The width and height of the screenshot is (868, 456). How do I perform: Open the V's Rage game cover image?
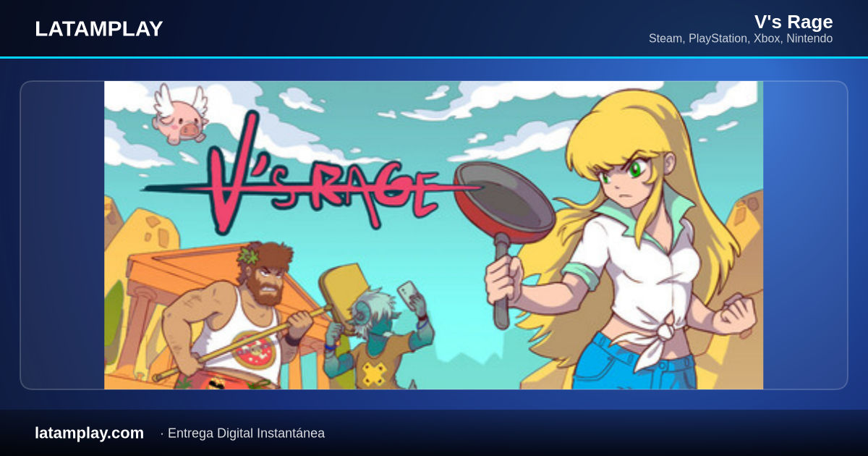point(434,235)
